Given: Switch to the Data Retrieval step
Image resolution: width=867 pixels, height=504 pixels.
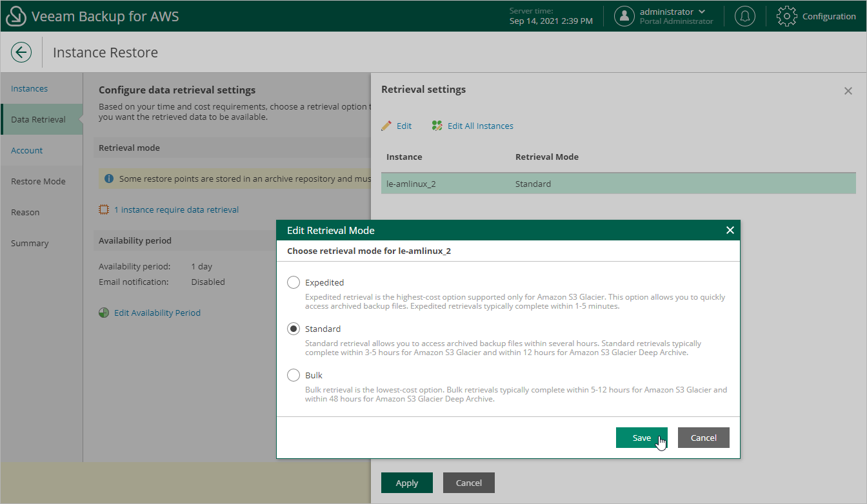Looking at the screenshot, I should [x=42, y=119].
